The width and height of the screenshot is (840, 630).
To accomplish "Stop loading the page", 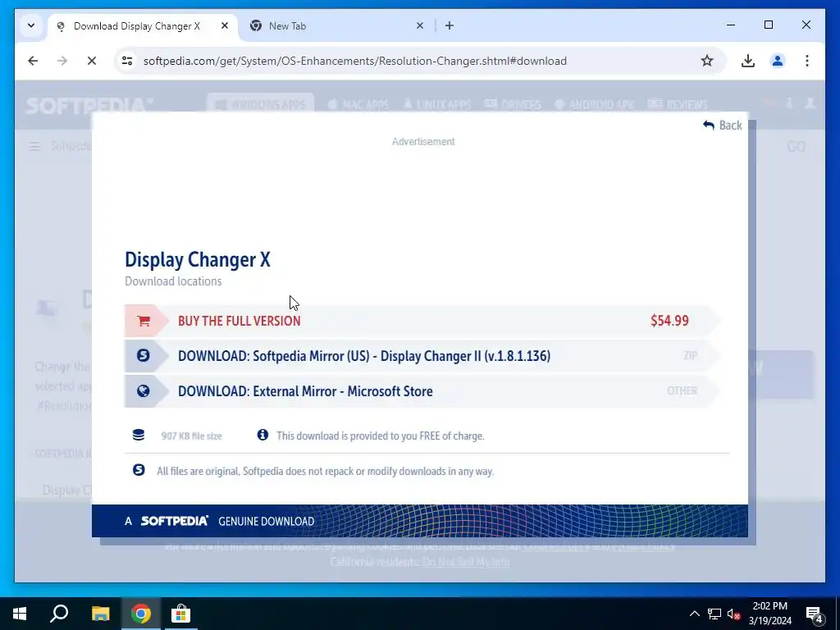I will pyautogui.click(x=92, y=61).
